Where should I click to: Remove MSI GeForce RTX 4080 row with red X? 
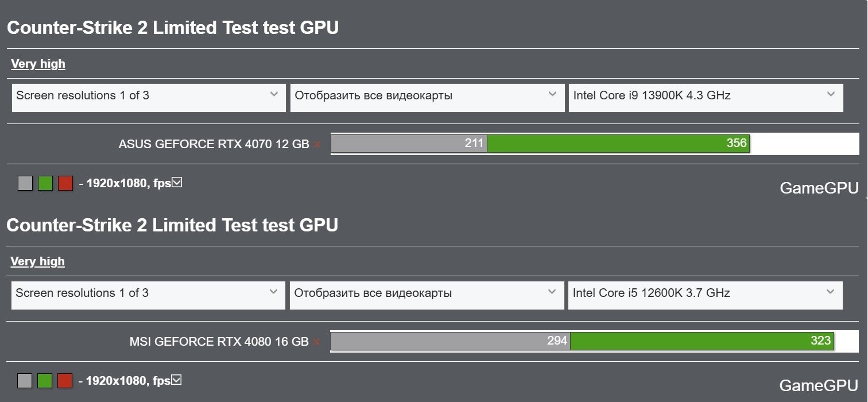[x=316, y=342]
